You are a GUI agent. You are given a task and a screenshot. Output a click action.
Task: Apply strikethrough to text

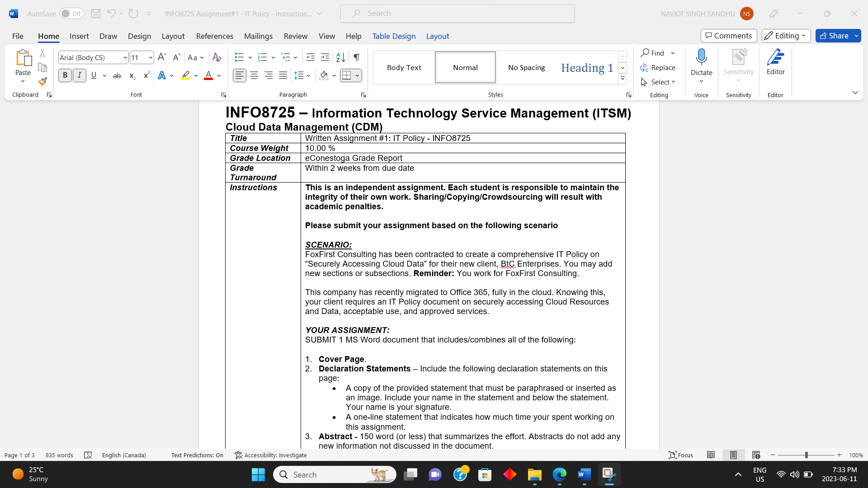[117, 75]
